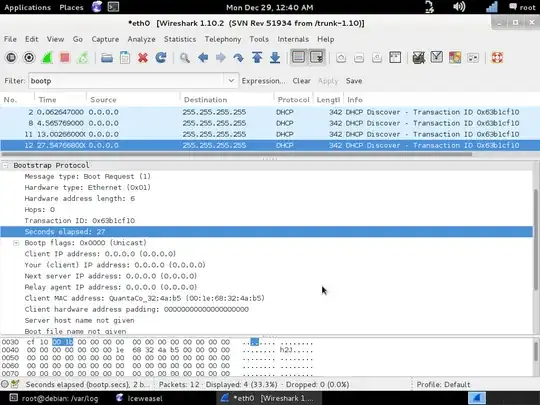The width and height of the screenshot is (540, 405).
Task: Select packet number 11 DHCP Discover
Action: [x=270, y=134]
